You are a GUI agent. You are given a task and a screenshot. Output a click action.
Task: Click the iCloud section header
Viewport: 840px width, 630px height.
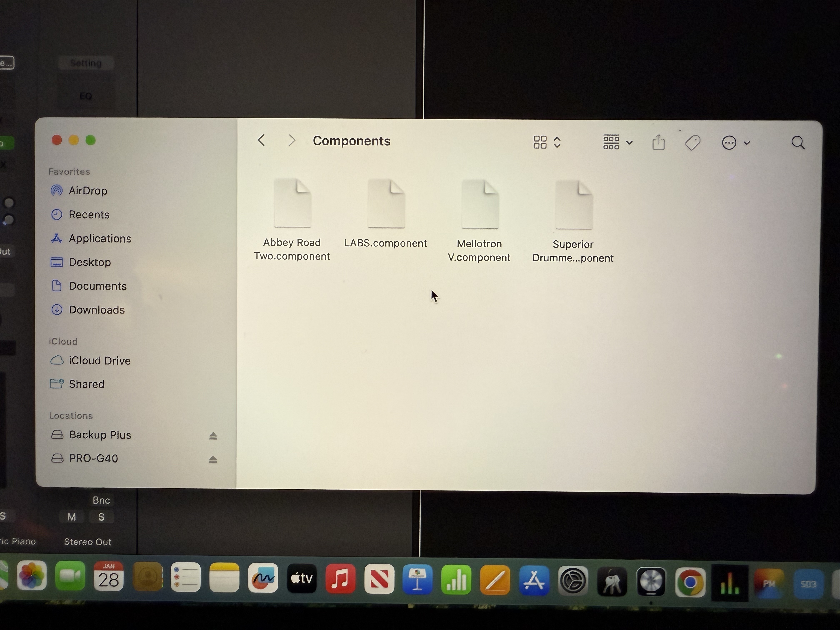(x=63, y=341)
